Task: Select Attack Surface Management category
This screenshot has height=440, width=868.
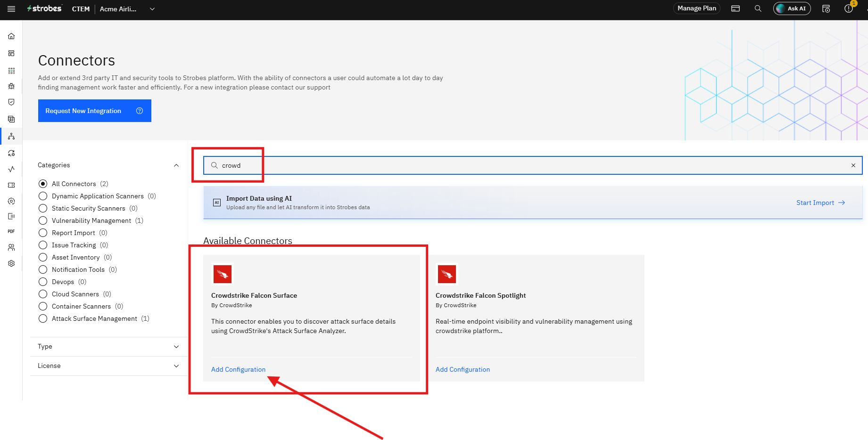Action: pyautogui.click(x=43, y=318)
